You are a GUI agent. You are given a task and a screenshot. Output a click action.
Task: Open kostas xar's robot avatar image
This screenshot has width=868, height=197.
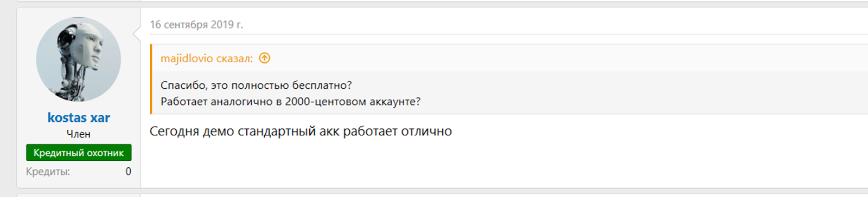(79, 59)
